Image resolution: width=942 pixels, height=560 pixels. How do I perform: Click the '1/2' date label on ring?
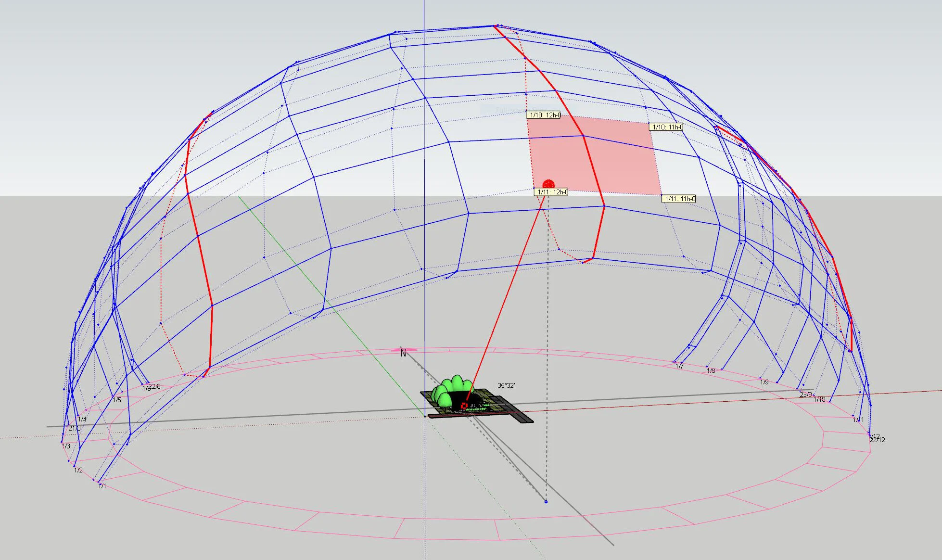(x=78, y=470)
